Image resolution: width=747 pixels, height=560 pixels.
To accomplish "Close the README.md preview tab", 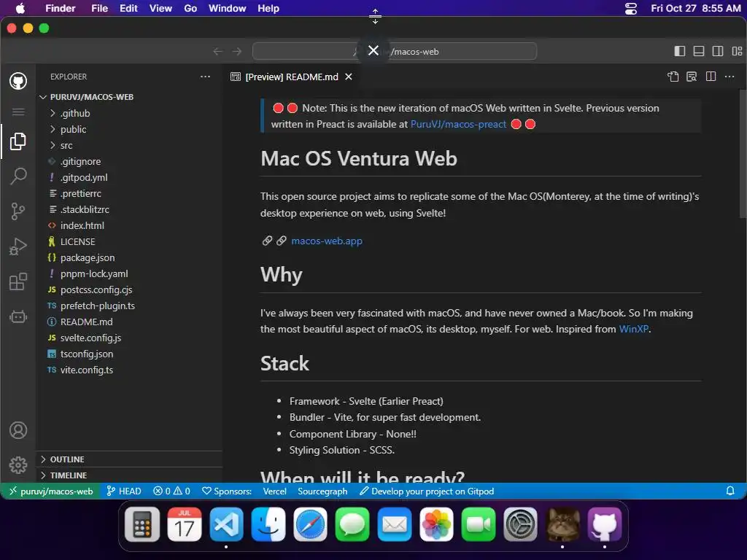I will point(349,77).
